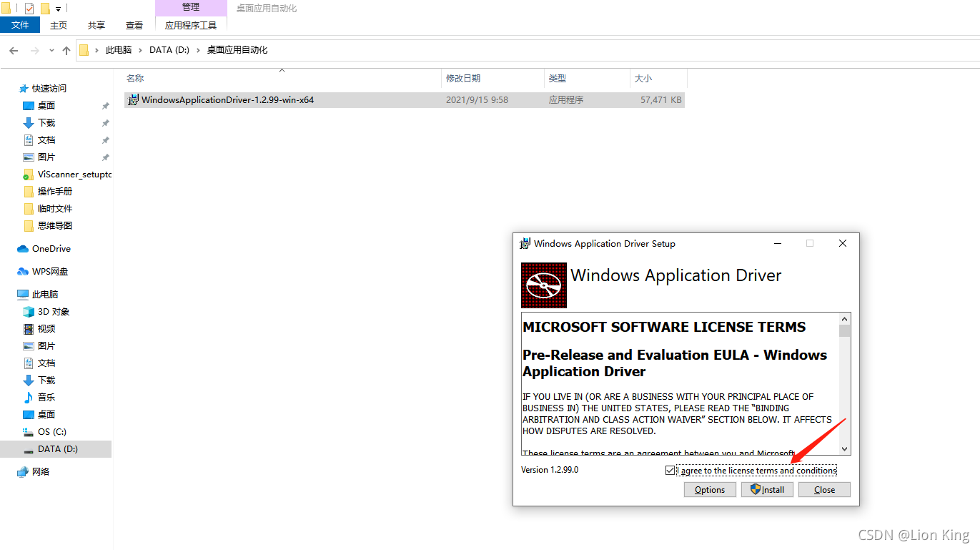
Task: Click the 音乐 note icon
Action: coord(29,398)
